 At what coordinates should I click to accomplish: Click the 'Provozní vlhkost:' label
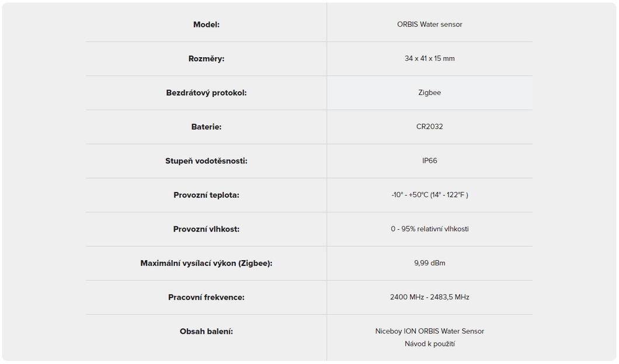[206, 229]
